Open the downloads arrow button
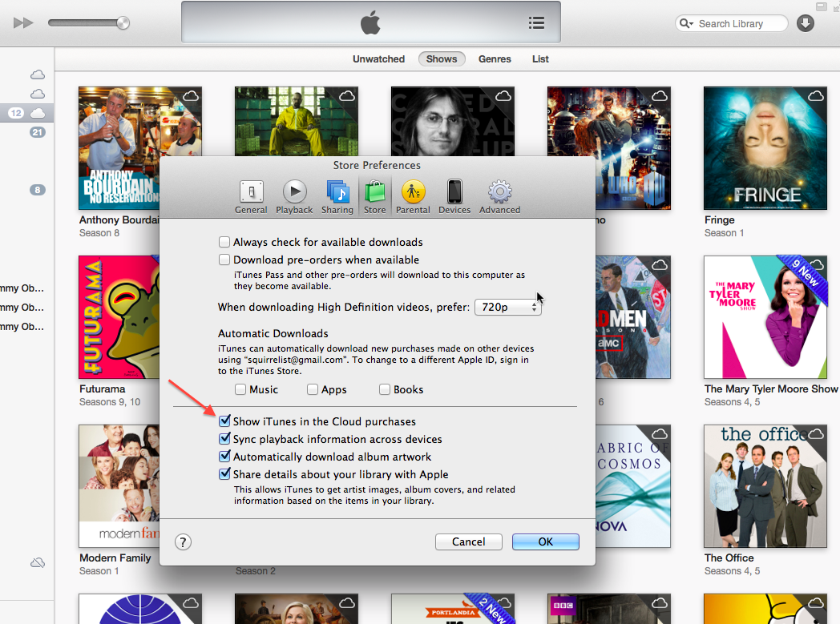This screenshot has width=840, height=624. (806, 23)
